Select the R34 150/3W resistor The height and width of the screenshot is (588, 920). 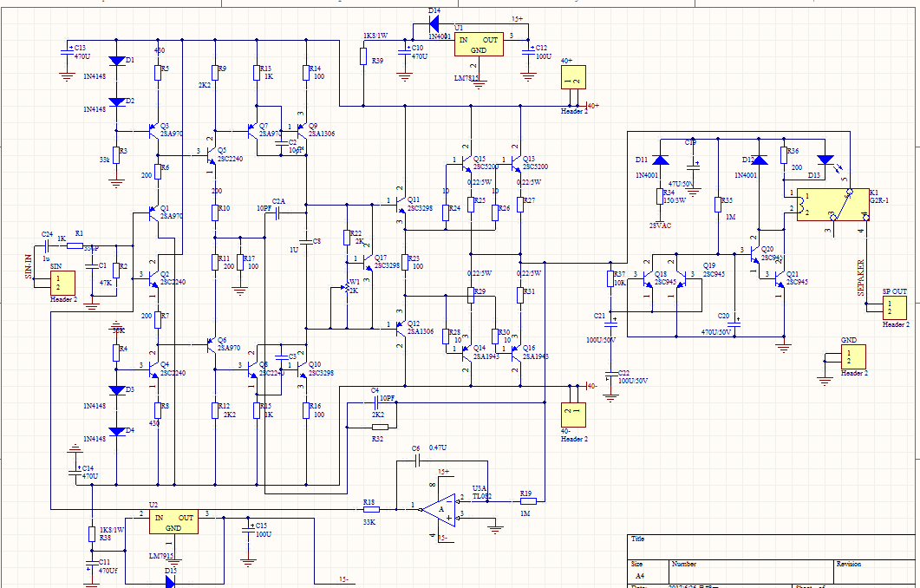click(x=661, y=196)
